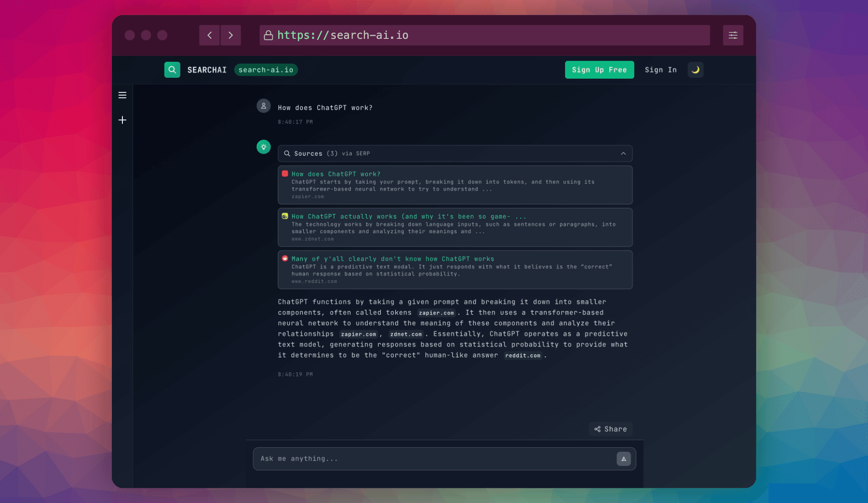Click Sign Up Free button

599,70
